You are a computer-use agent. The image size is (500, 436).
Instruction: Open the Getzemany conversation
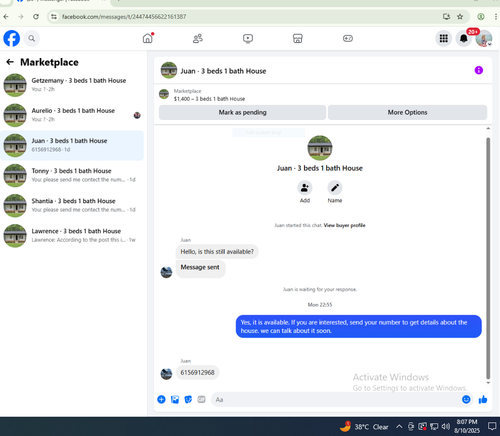72,85
